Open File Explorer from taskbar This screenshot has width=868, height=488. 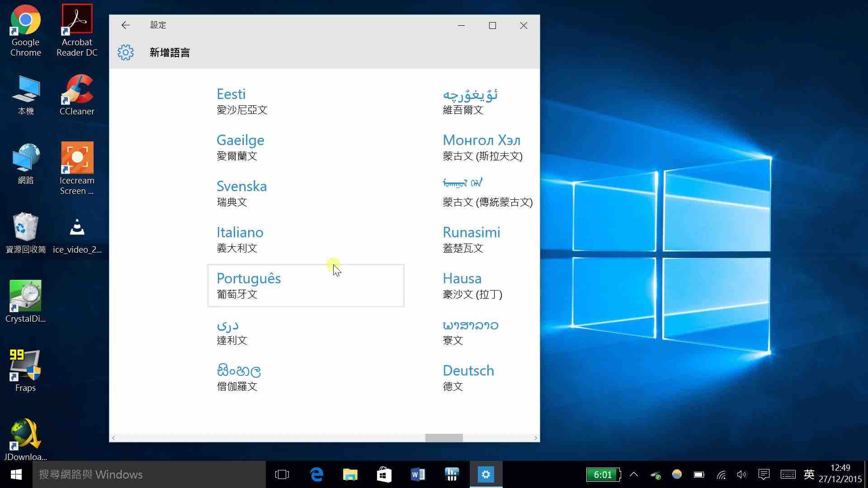(349, 474)
